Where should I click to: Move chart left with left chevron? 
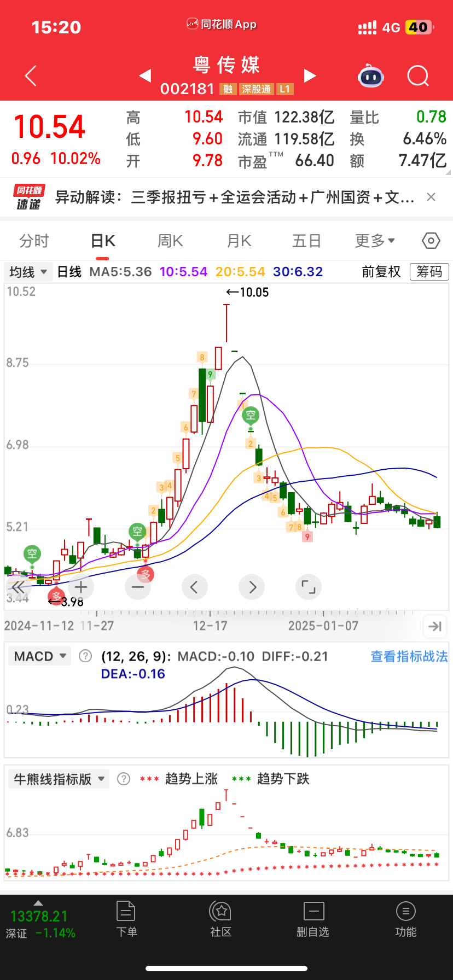[x=194, y=587]
